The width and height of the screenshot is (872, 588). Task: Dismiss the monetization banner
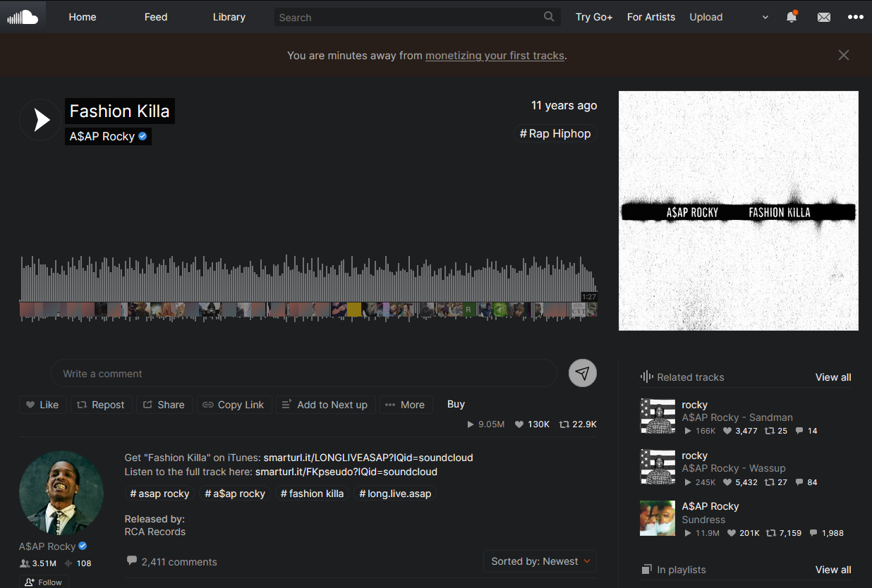point(844,55)
